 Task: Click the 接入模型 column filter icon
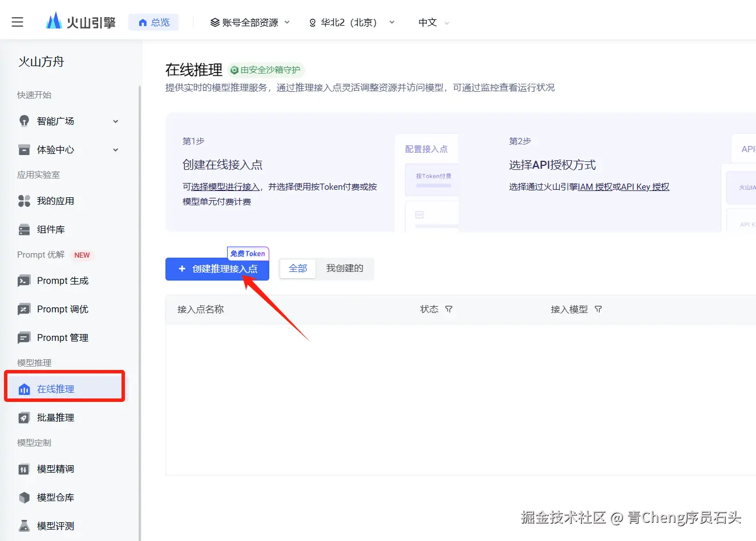pos(598,309)
